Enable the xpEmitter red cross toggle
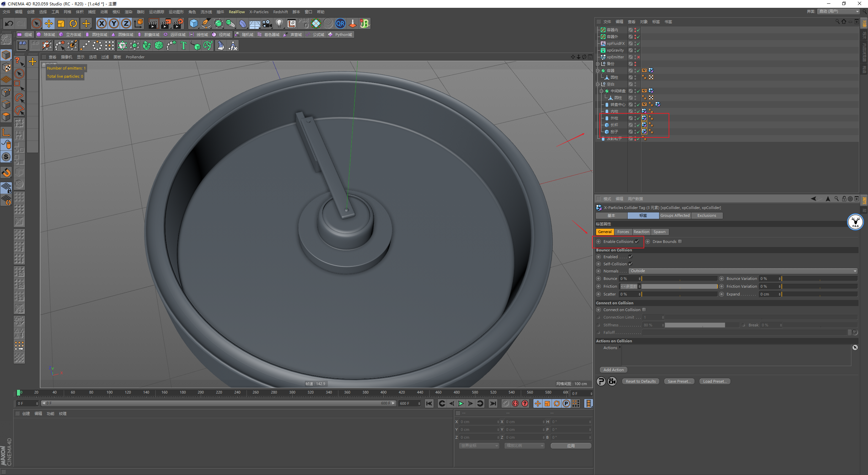This screenshot has height=475, width=868. (x=638, y=57)
